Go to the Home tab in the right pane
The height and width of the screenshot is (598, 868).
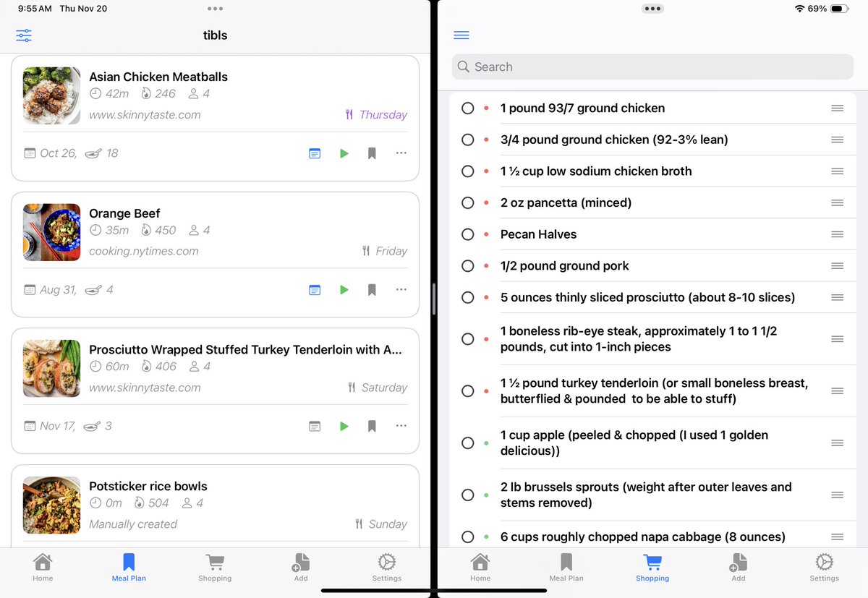(480, 568)
